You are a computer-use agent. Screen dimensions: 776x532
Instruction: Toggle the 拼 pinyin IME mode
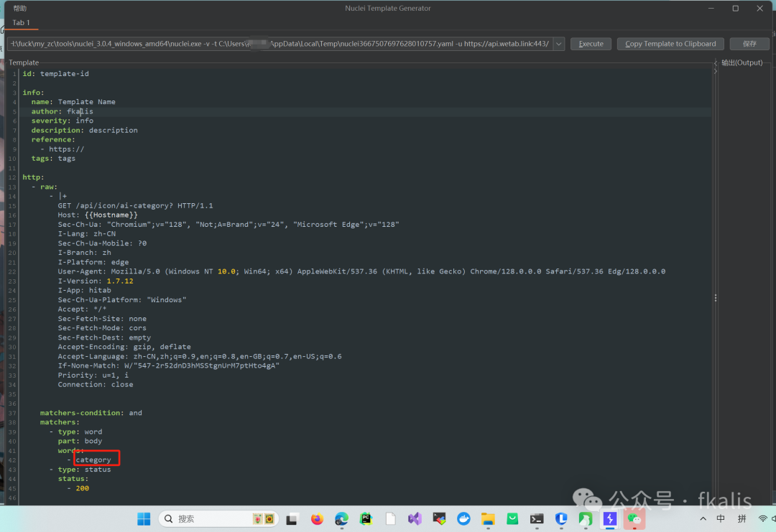[742, 518]
